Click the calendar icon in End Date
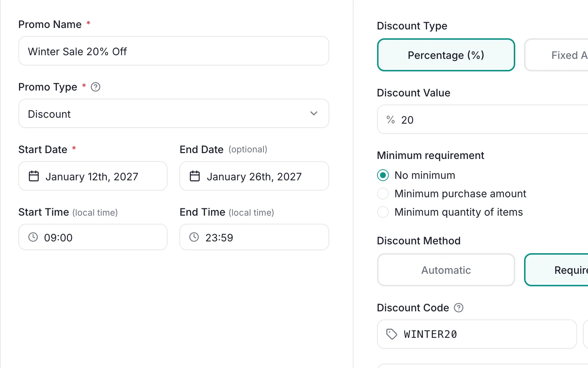 pyautogui.click(x=195, y=176)
